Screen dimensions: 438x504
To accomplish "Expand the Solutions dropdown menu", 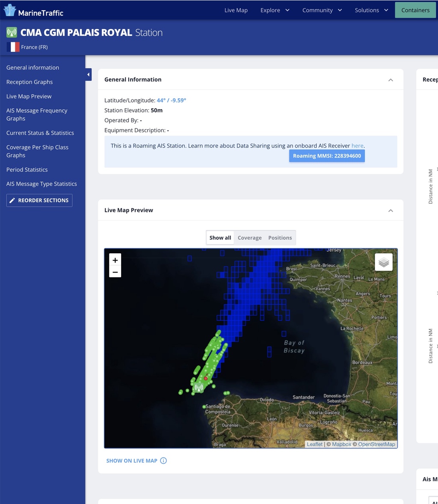I will coord(371,10).
